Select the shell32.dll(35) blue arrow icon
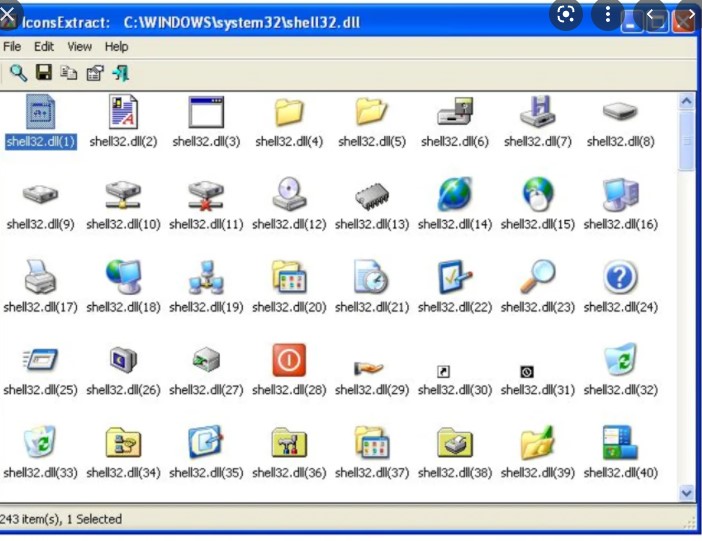 [205, 442]
